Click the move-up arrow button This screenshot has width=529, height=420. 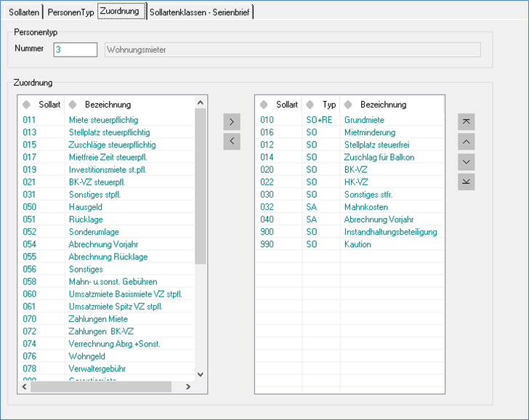tap(466, 141)
